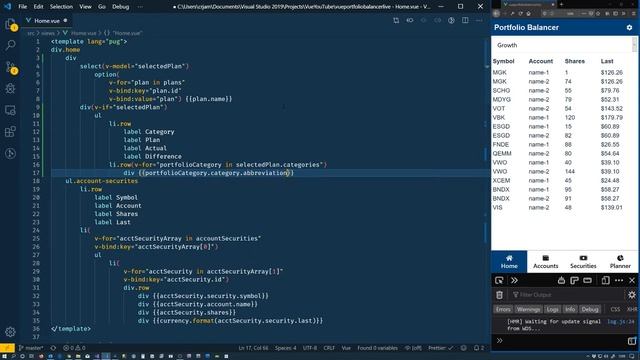Viewport: 640px width, 360px height.
Task: Switch to Planner tab
Action: click(x=620, y=262)
